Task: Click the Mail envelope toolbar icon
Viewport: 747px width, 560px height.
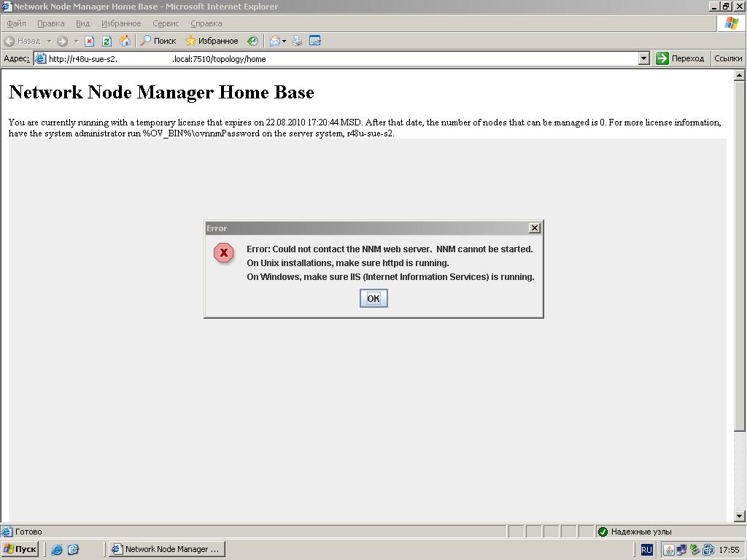Action: [274, 41]
